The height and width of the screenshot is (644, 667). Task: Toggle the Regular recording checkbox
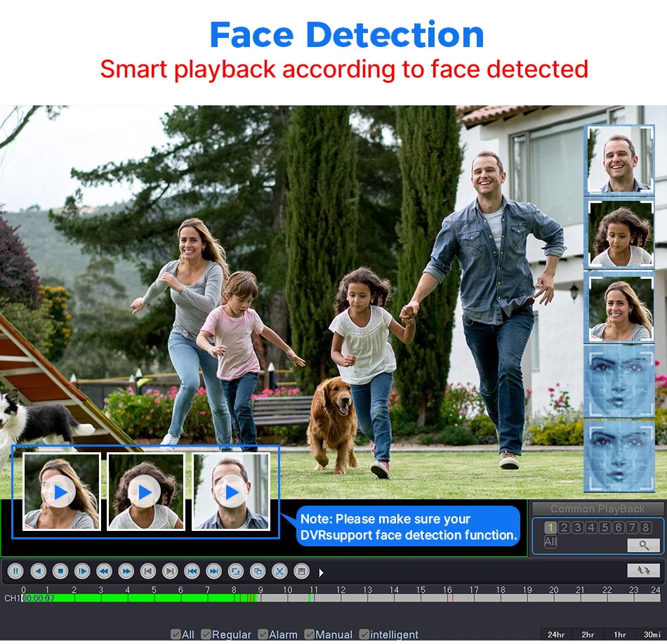click(206, 634)
